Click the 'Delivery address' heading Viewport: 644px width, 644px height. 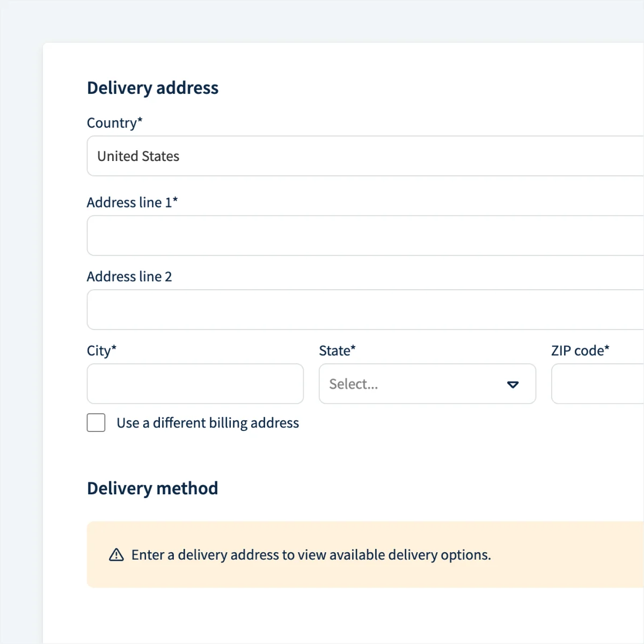tap(153, 88)
